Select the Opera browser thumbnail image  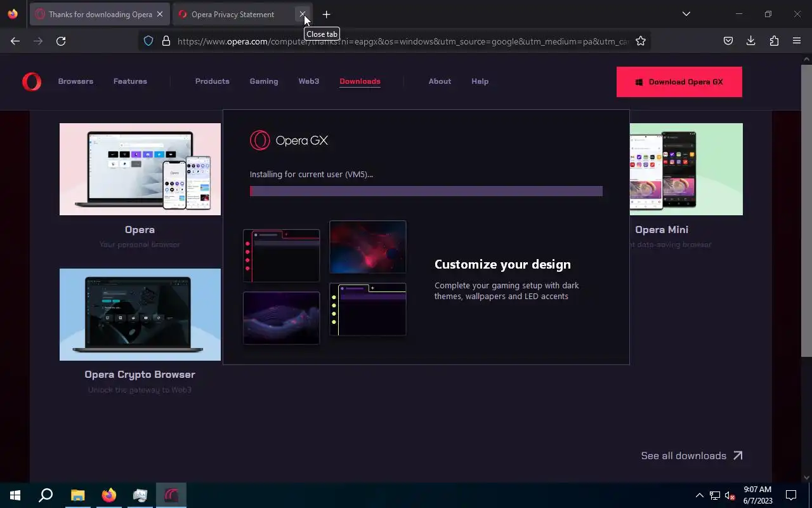point(140,169)
